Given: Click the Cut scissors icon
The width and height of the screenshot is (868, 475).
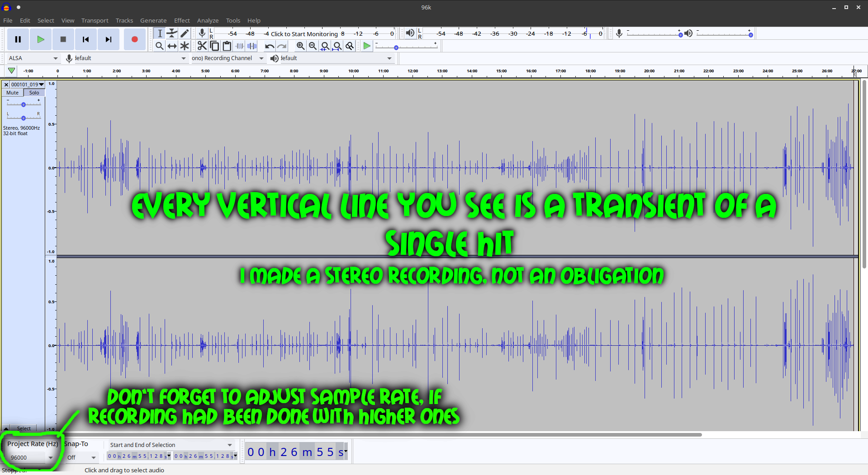Looking at the screenshot, I should pos(202,46).
